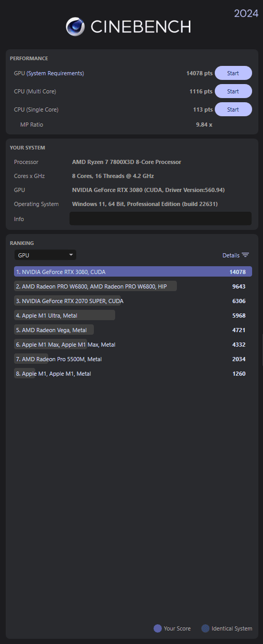
Task: Open the Details filter icon
Action: click(x=245, y=255)
